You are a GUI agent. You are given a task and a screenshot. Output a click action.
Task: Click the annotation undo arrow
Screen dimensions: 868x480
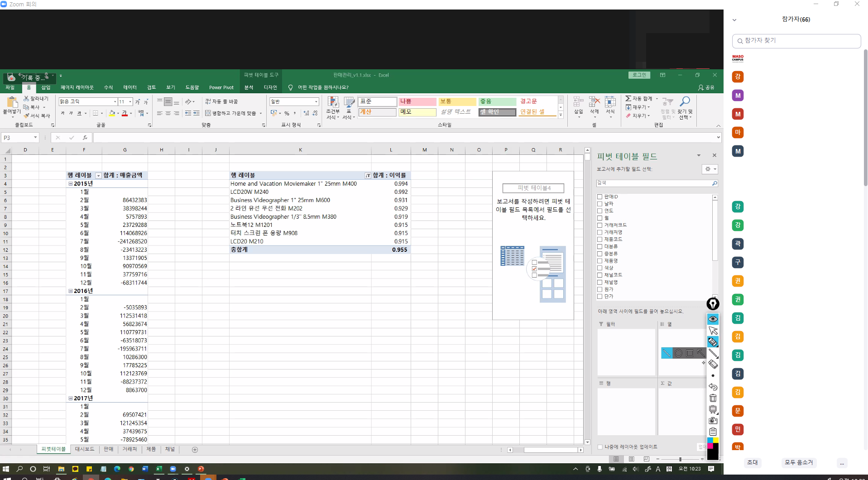[713, 387]
